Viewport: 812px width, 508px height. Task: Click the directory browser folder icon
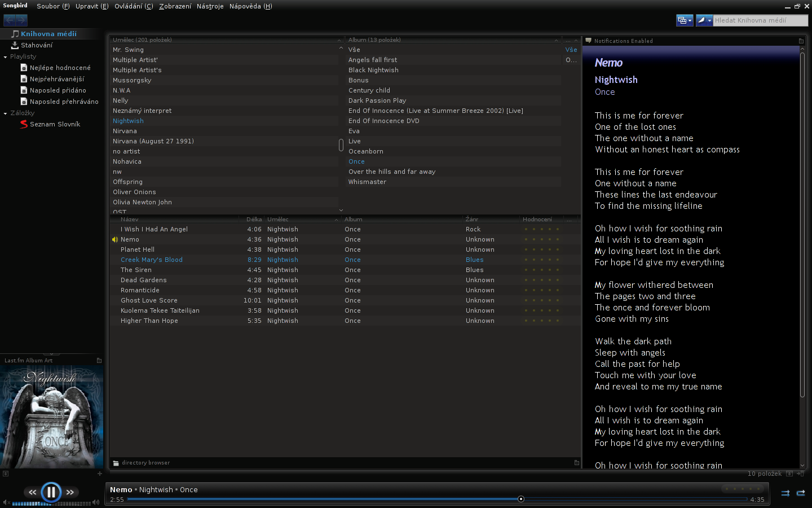pos(116,463)
